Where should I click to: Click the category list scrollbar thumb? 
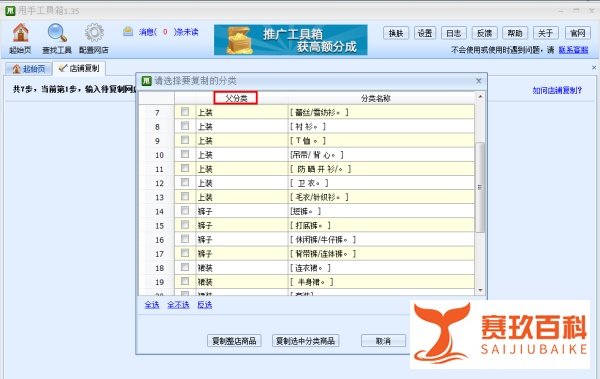click(x=480, y=187)
